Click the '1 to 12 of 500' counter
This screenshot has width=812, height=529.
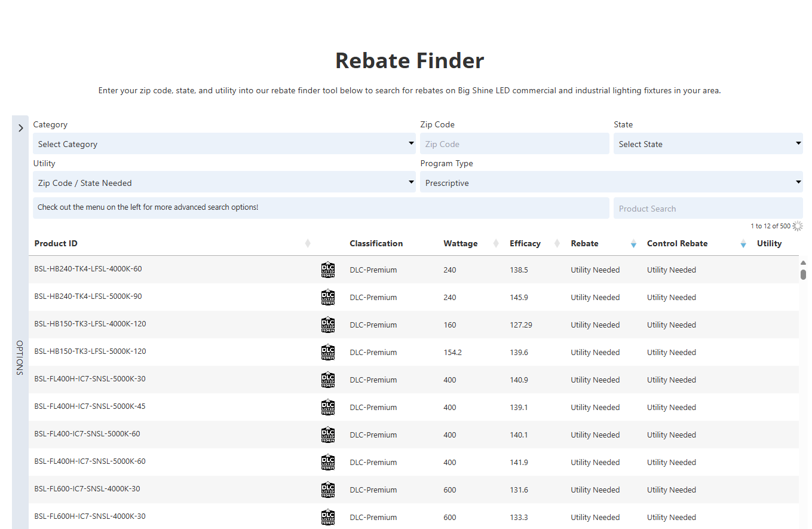pyautogui.click(x=770, y=226)
